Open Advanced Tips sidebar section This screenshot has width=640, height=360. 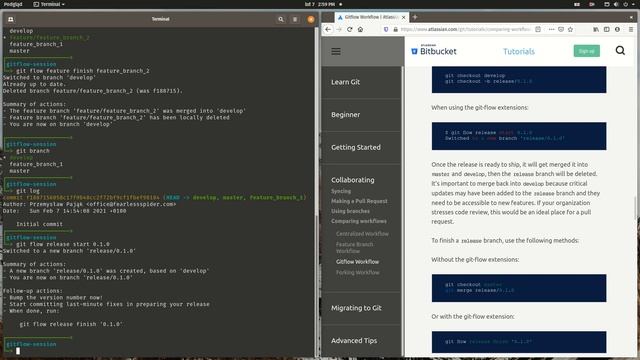click(354, 341)
